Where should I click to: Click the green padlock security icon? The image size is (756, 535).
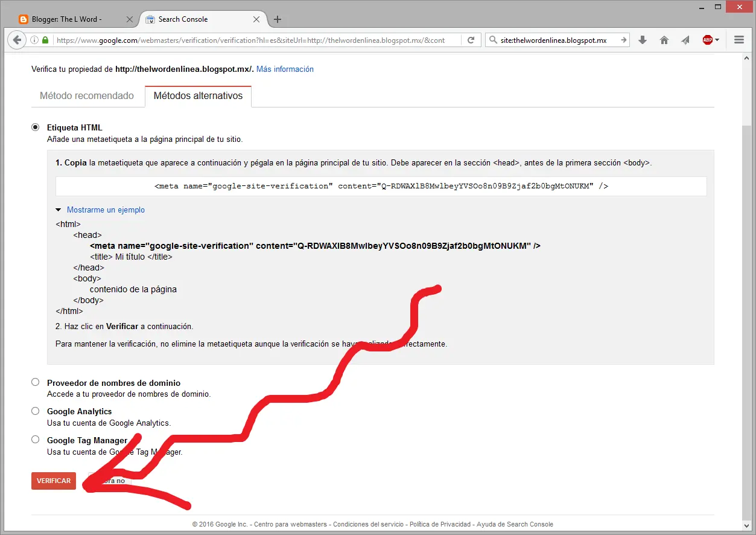46,40
